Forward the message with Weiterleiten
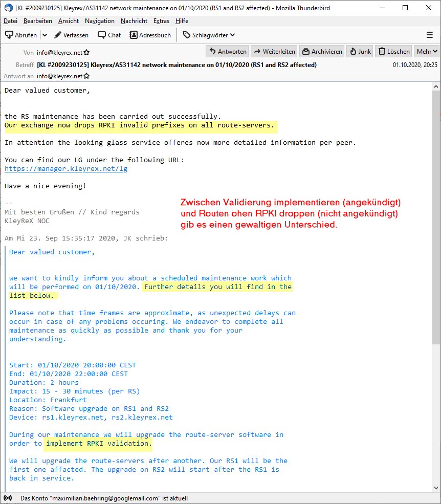 (274, 51)
